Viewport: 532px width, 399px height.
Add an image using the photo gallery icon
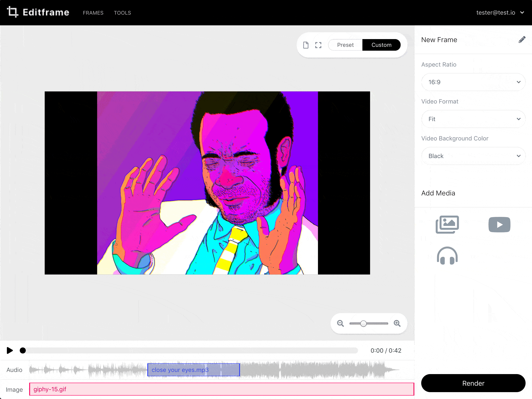(x=447, y=224)
